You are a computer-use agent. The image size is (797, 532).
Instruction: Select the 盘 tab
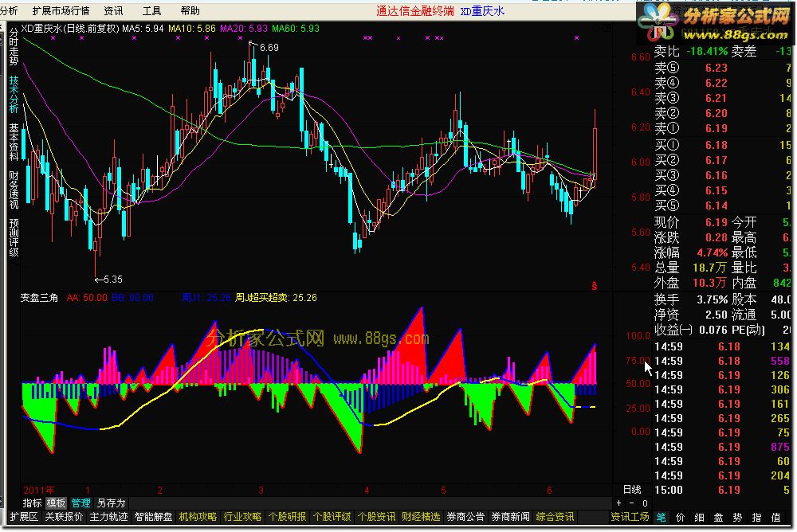718,517
